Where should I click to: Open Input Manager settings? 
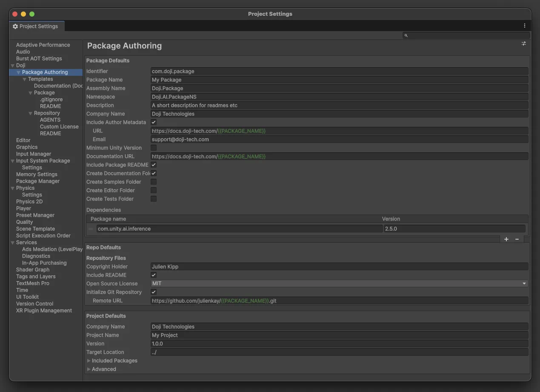(x=34, y=154)
